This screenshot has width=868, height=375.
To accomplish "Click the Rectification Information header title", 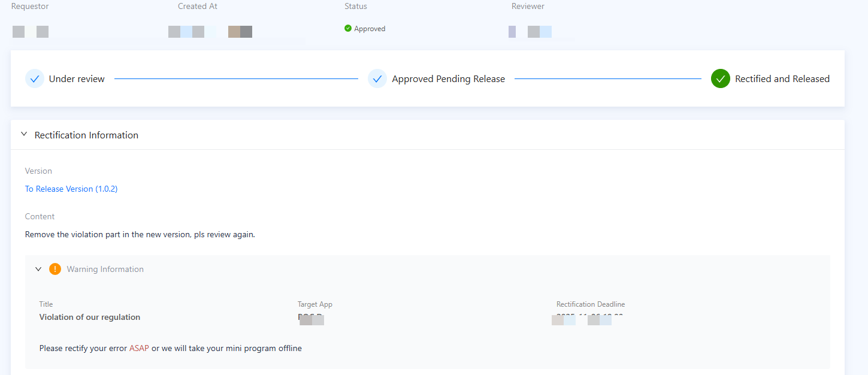I will tap(86, 135).
